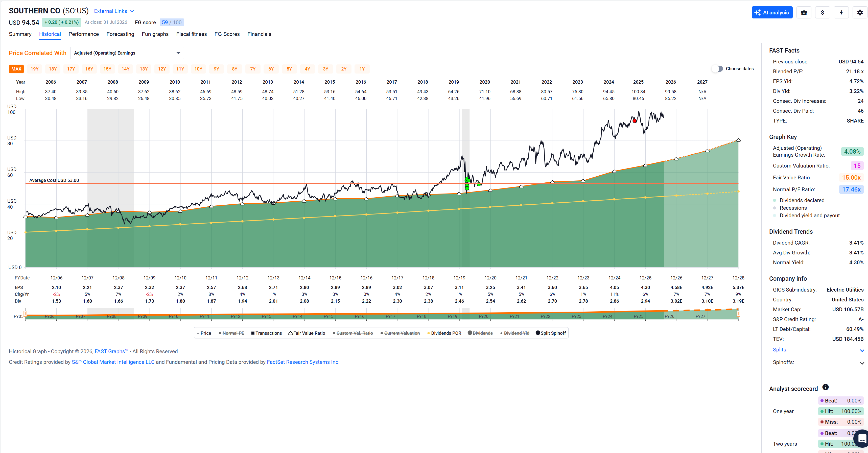This screenshot has height=453, width=868.
Task: Select the Historical tab
Action: [x=50, y=34]
